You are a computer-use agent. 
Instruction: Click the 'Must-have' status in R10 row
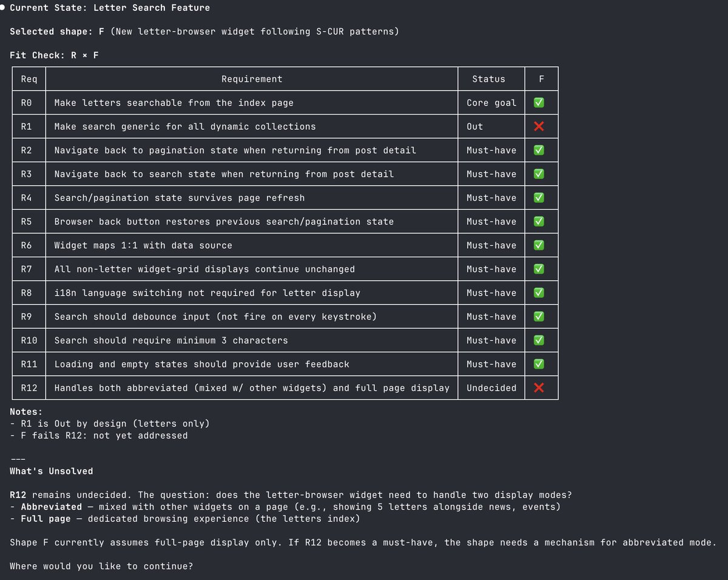[x=491, y=340]
